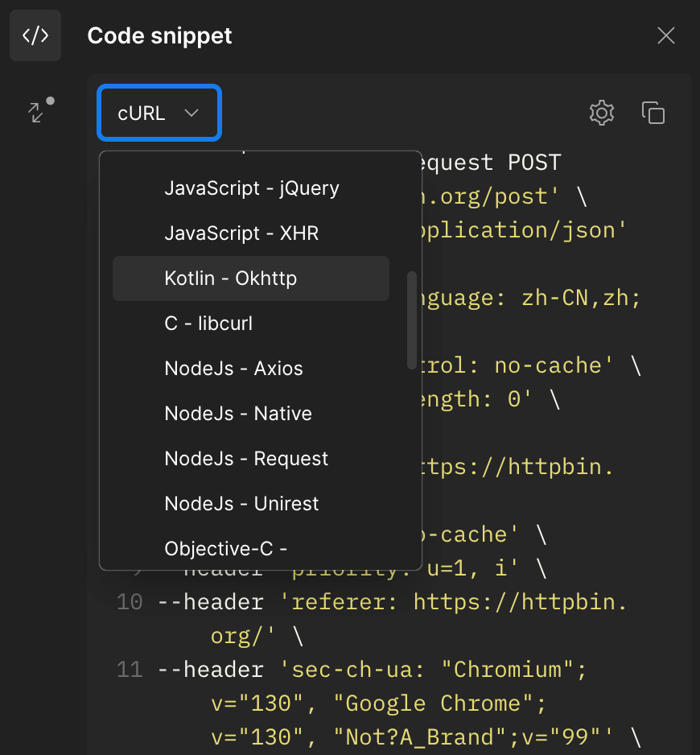The width and height of the screenshot is (700, 755).
Task: Choose the JavaScript - XHR option
Action: point(241,233)
